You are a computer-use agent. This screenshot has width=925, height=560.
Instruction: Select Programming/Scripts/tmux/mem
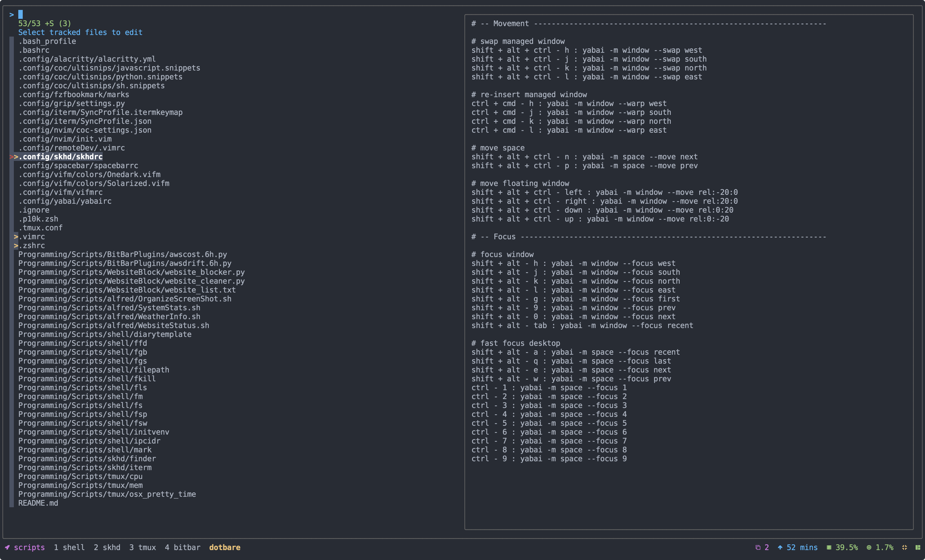(x=80, y=485)
